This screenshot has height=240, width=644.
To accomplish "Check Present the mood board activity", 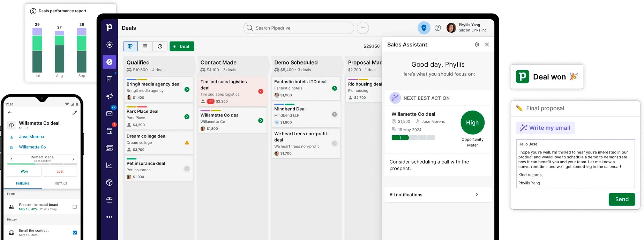I will 75,207.
